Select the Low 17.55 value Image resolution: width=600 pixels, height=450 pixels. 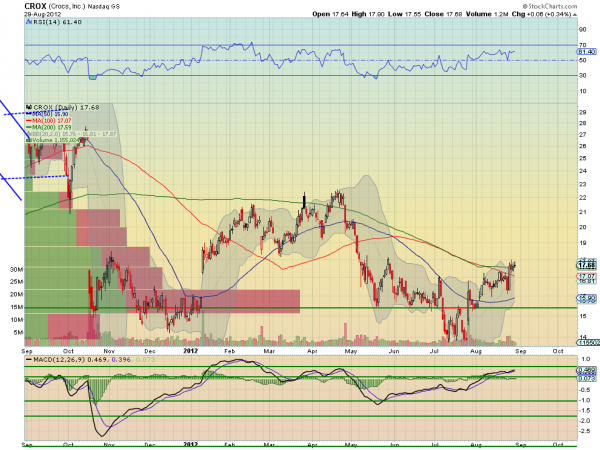[x=404, y=14]
